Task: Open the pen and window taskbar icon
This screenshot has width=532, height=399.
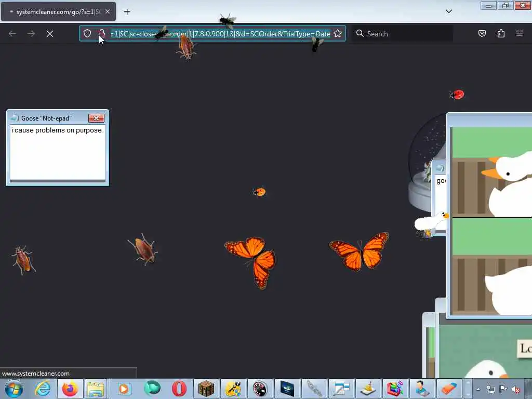Action: click(341, 389)
